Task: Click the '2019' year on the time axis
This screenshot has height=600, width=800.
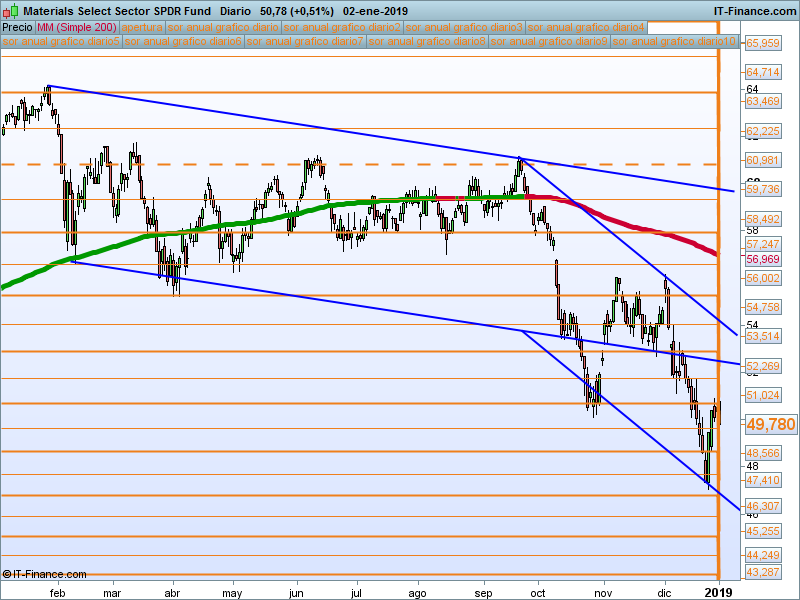Action: [x=718, y=593]
